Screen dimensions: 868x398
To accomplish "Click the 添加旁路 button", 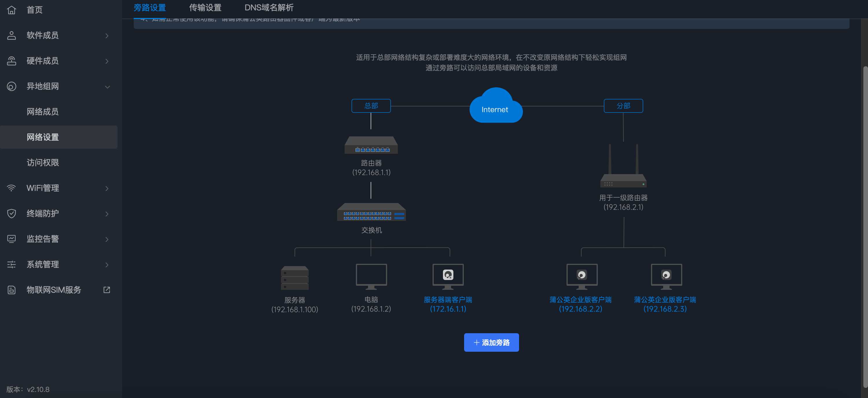I will (491, 342).
